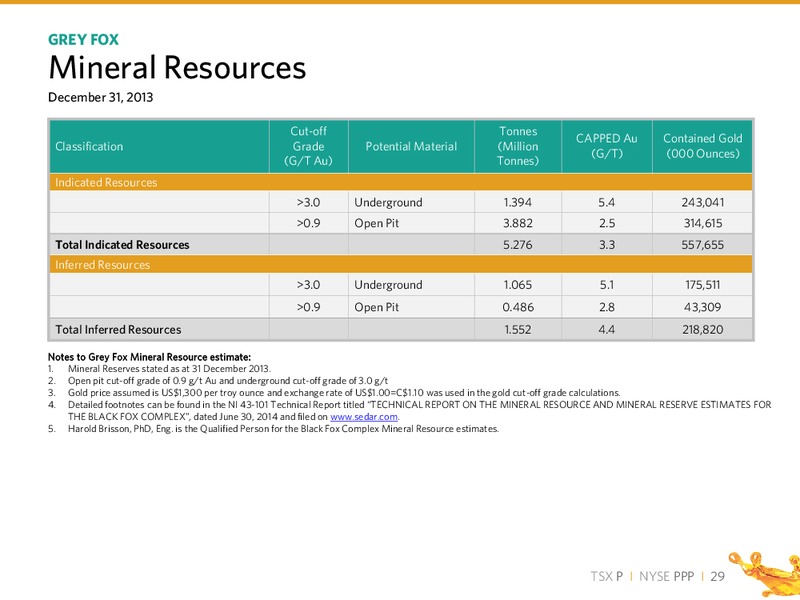Image resolution: width=800 pixels, height=600 pixels.
Task: Click the Potential Material column header
Action: pos(411,146)
